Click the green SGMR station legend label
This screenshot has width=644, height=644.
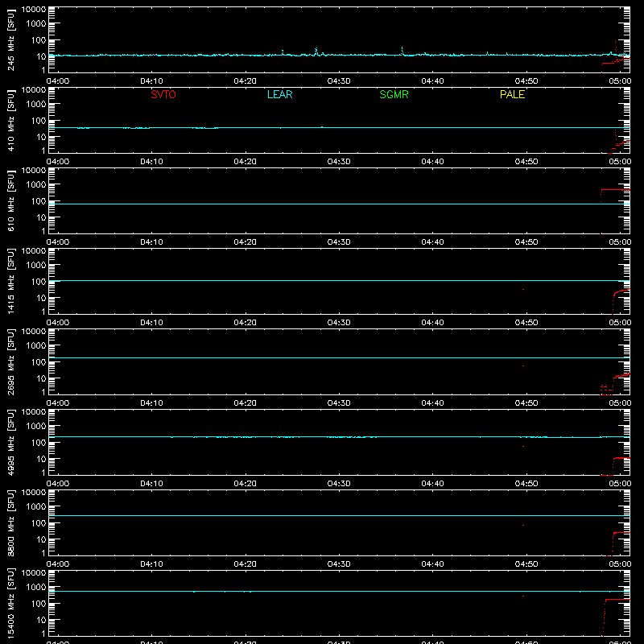(394, 94)
